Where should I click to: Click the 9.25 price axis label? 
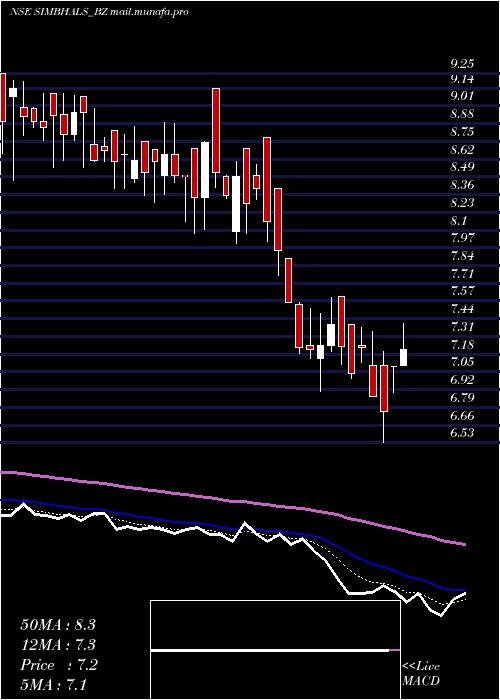tap(462, 64)
